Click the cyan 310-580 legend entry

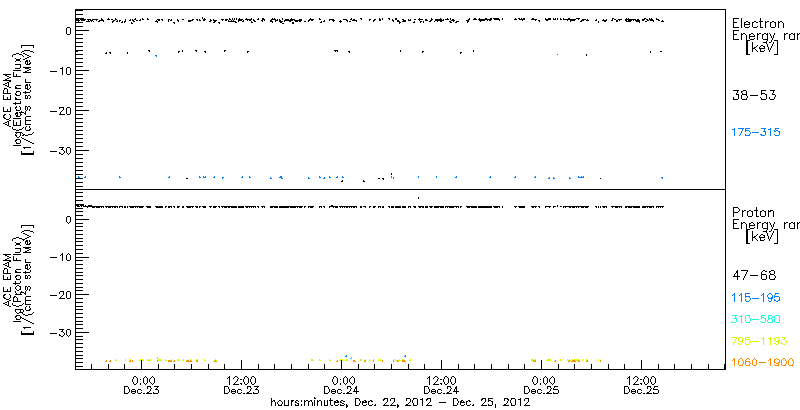tap(756, 320)
